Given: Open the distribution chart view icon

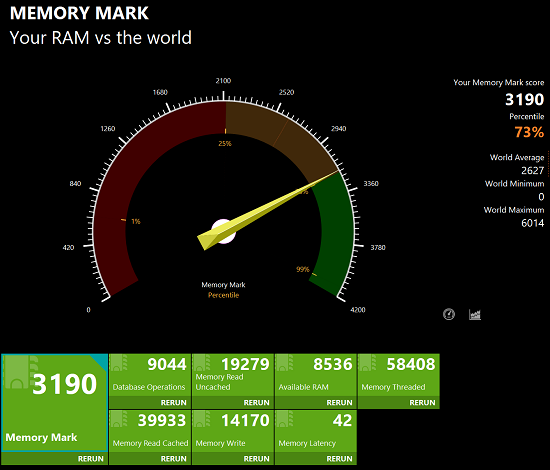Looking at the screenshot, I should [x=475, y=315].
